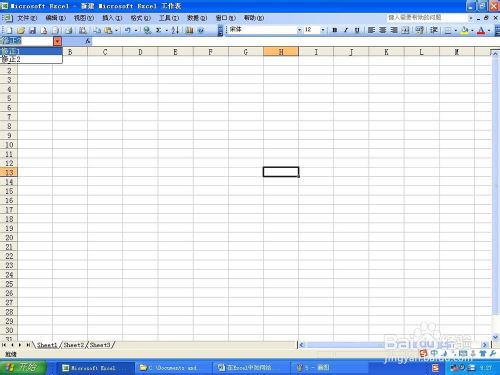This screenshot has height=375, width=500.
Task: Align text left in the formatting toolbar
Action: (371, 30)
